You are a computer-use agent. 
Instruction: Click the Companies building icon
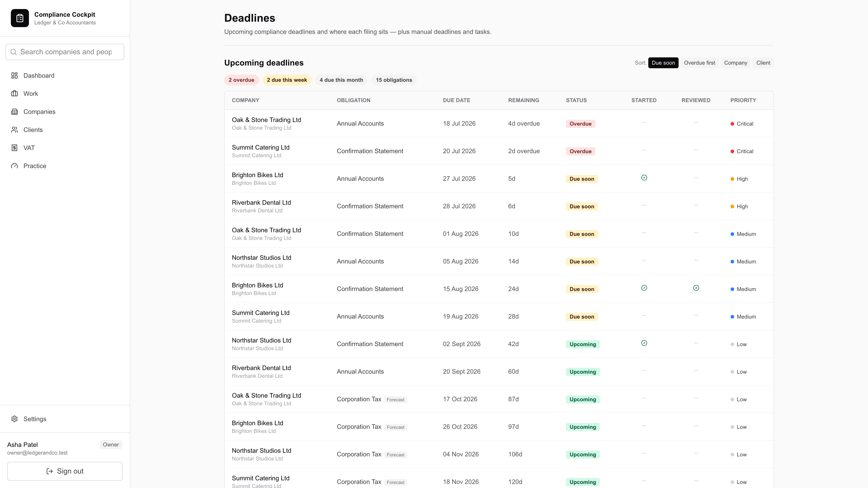[14, 112]
